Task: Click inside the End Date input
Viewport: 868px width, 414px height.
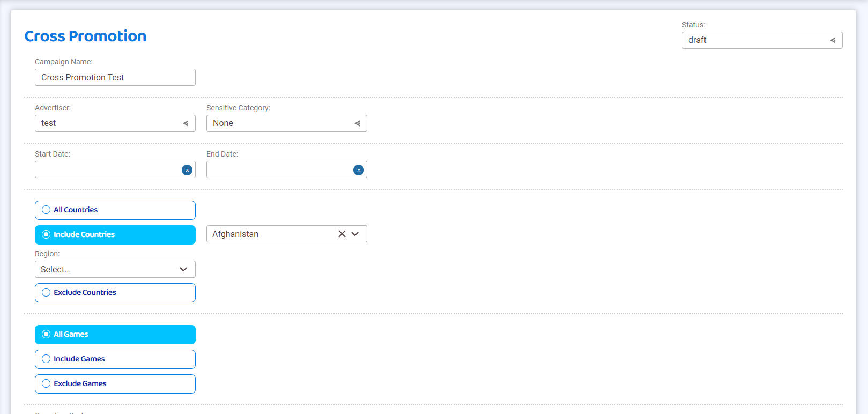Action: coord(279,170)
